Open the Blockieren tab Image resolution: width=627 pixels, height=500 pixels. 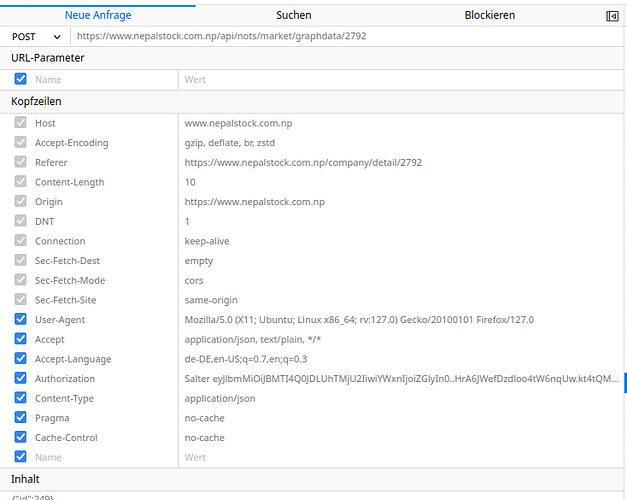tap(490, 15)
